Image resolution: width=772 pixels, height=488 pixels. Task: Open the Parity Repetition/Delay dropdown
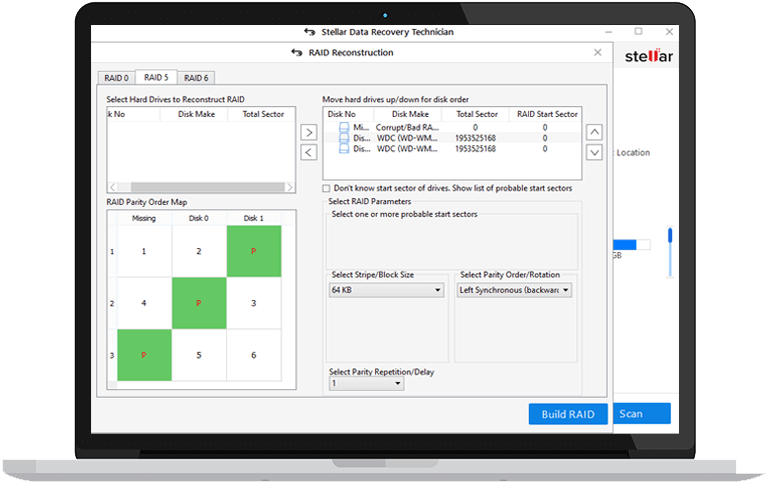pyautogui.click(x=366, y=384)
